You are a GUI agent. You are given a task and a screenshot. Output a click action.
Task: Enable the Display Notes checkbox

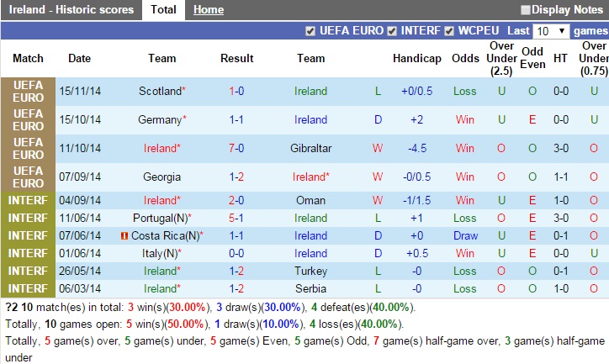(x=526, y=10)
